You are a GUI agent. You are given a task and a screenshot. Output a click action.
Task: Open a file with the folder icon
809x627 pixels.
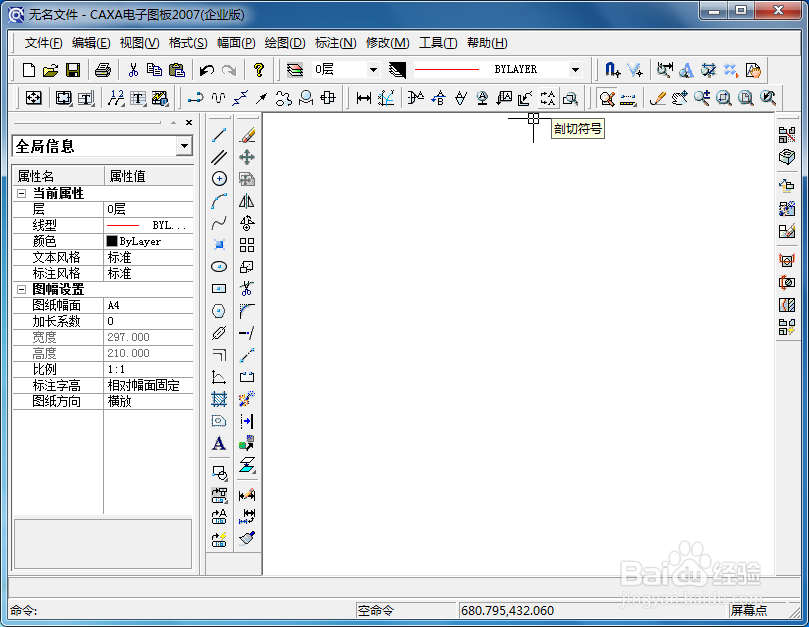coord(51,70)
